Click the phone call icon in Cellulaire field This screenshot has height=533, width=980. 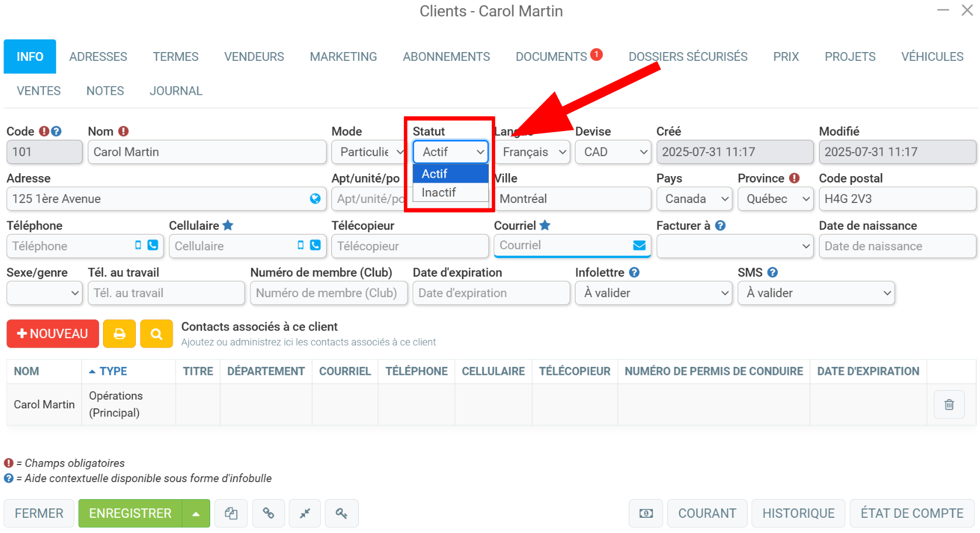(315, 245)
